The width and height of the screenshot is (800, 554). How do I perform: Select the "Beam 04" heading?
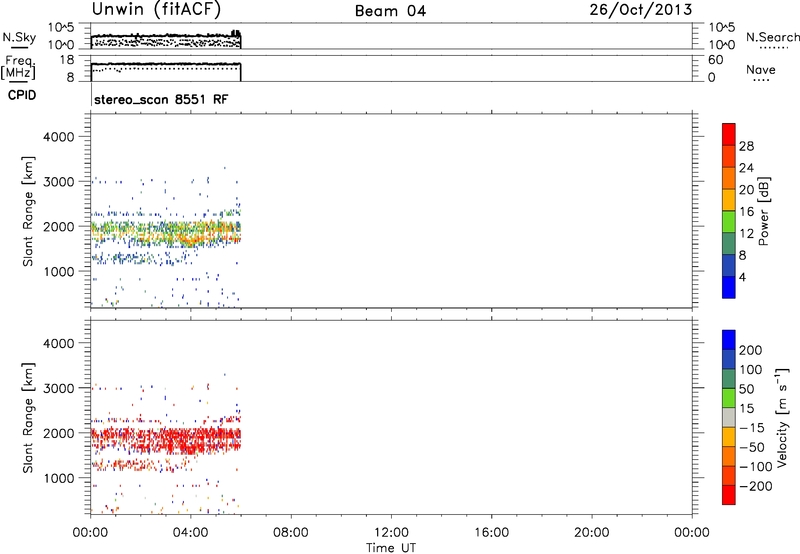click(390, 11)
